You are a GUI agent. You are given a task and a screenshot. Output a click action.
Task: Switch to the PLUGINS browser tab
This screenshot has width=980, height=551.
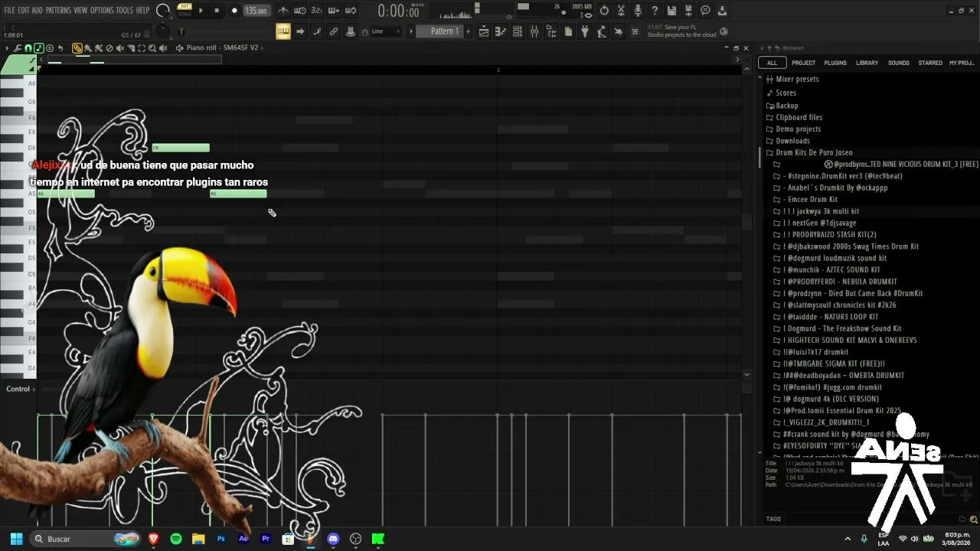(835, 63)
